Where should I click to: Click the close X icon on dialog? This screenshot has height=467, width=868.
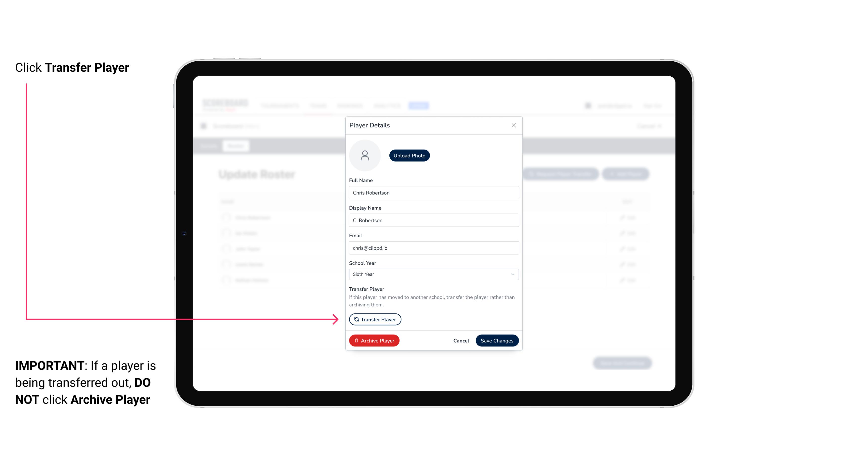514,125
